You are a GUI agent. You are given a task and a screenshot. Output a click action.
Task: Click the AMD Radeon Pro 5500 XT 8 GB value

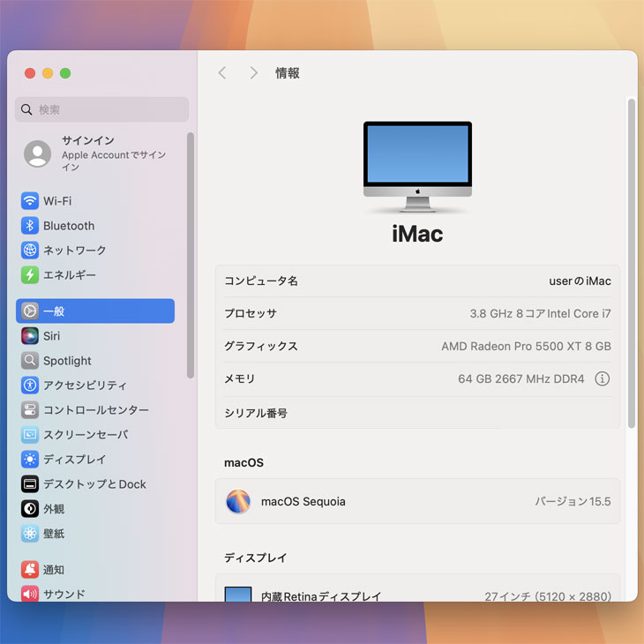[x=526, y=346]
